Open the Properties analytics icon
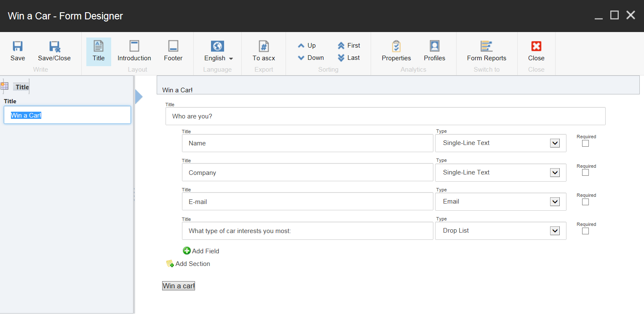 click(396, 46)
